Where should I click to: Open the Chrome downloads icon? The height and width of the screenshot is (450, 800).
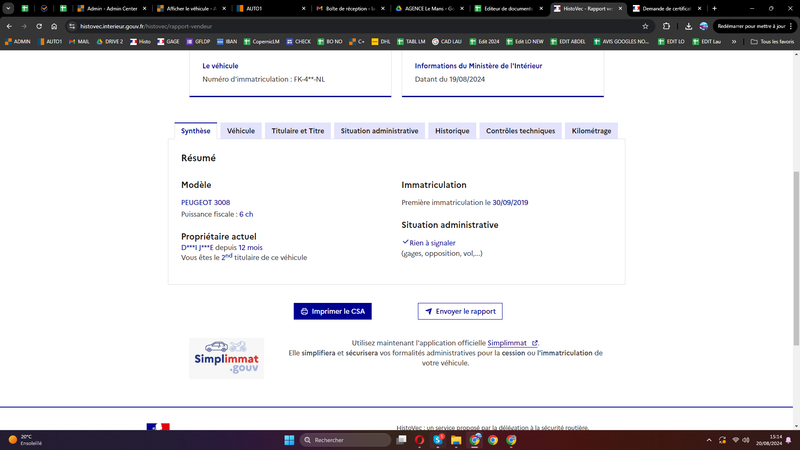pos(688,26)
